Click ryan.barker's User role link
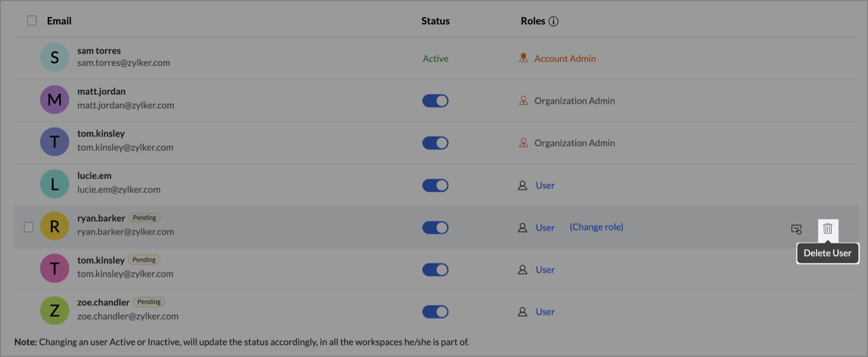 [545, 228]
